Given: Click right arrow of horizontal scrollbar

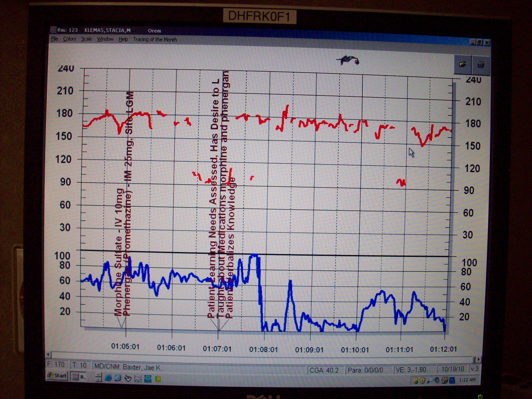Looking at the screenshot, I should pos(479,359).
